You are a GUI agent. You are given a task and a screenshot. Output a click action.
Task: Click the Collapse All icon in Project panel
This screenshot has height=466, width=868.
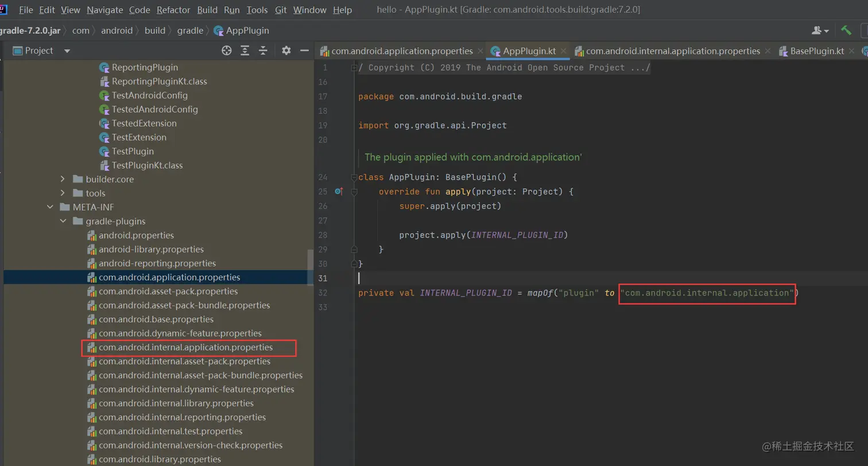click(263, 51)
